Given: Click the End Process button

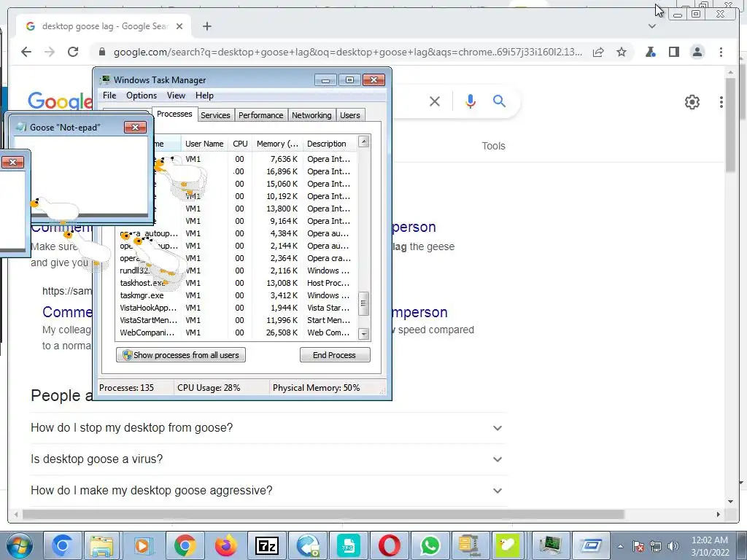Looking at the screenshot, I should (334, 355).
